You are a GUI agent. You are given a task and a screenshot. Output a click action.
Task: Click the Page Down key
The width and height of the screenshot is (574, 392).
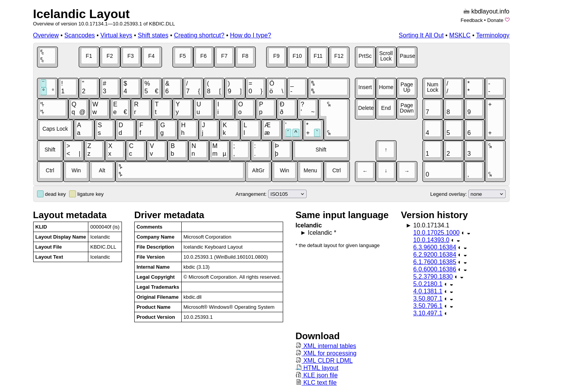pyautogui.click(x=407, y=108)
